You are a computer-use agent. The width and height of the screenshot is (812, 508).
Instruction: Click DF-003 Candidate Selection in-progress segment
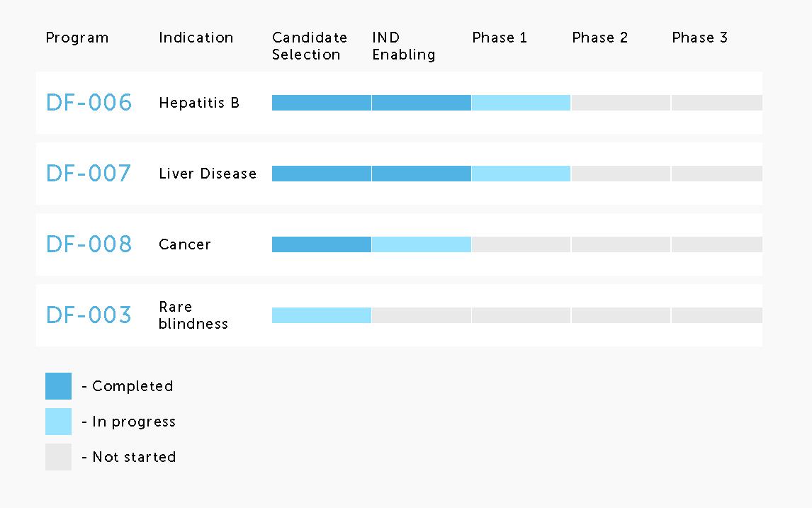[321, 315]
